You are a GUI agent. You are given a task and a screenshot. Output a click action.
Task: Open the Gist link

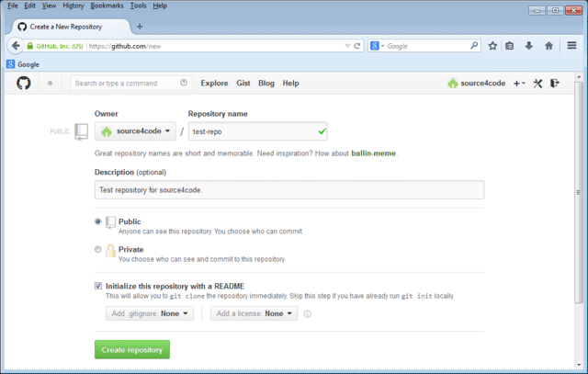(243, 84)
